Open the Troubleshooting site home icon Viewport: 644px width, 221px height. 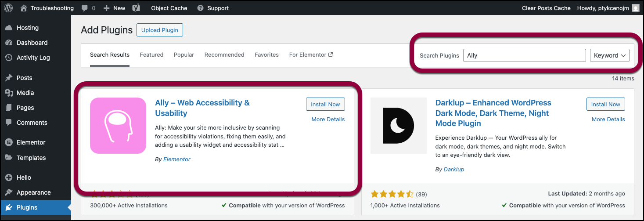tap(24, 8)
